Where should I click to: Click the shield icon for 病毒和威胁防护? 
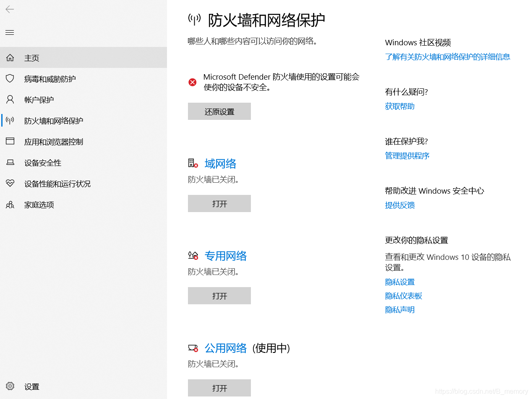point(10,78)
